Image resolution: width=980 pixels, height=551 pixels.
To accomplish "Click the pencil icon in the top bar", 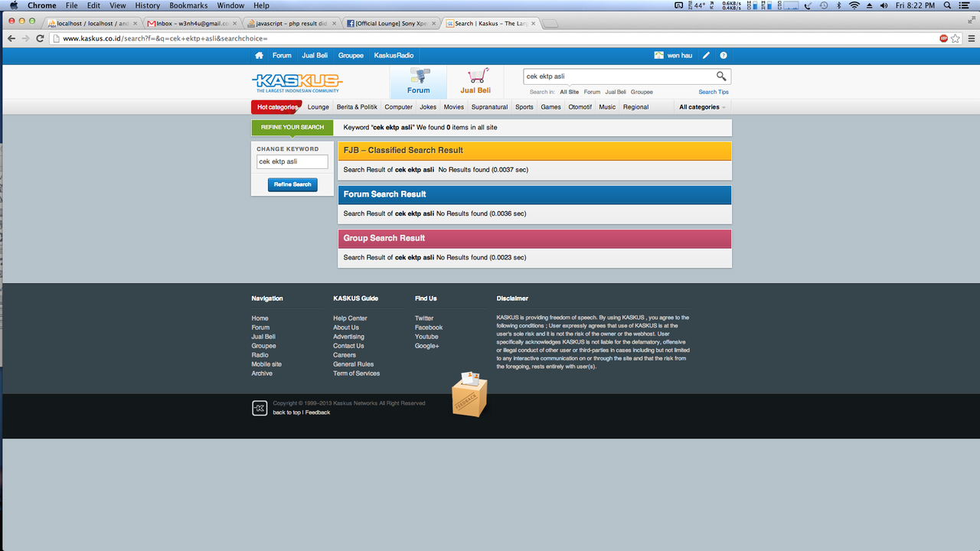I will click(x=706, y=55).
